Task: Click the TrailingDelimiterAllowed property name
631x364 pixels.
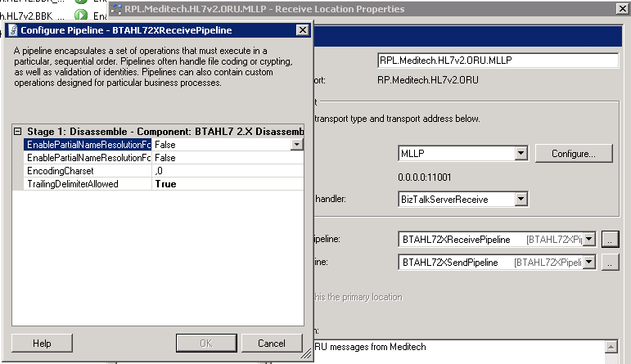Action: [x=88, y=184]
